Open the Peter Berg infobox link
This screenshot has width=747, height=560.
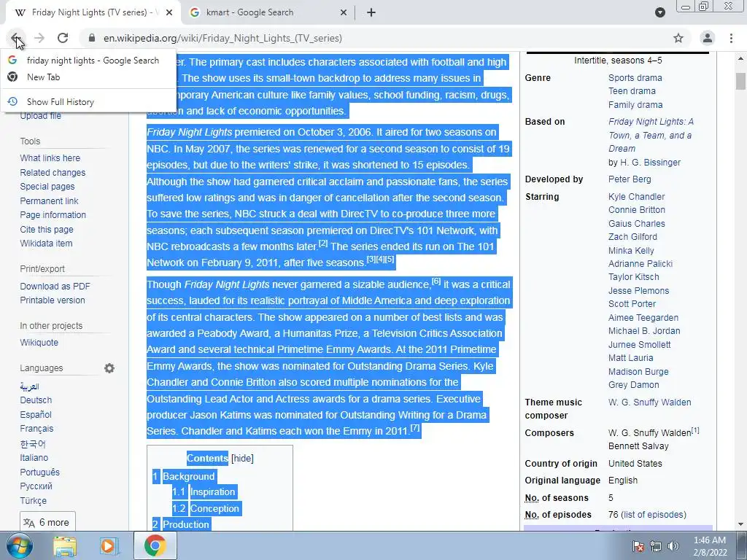tap(630, 179)
